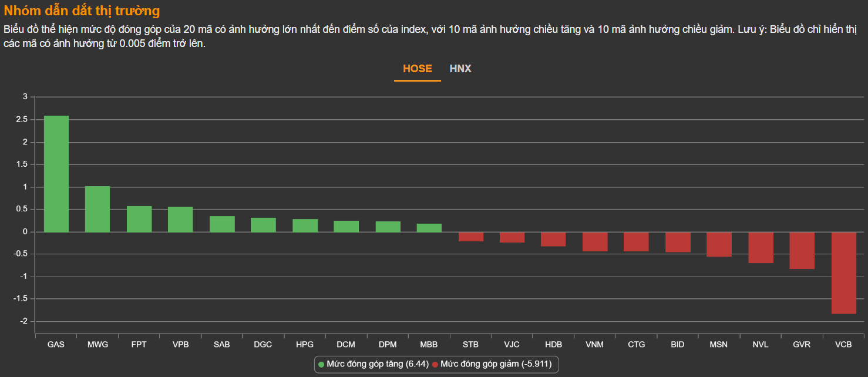Click the NVL red bar
Image resolution: width=868 pixels, height=377 pixels.
761,247
